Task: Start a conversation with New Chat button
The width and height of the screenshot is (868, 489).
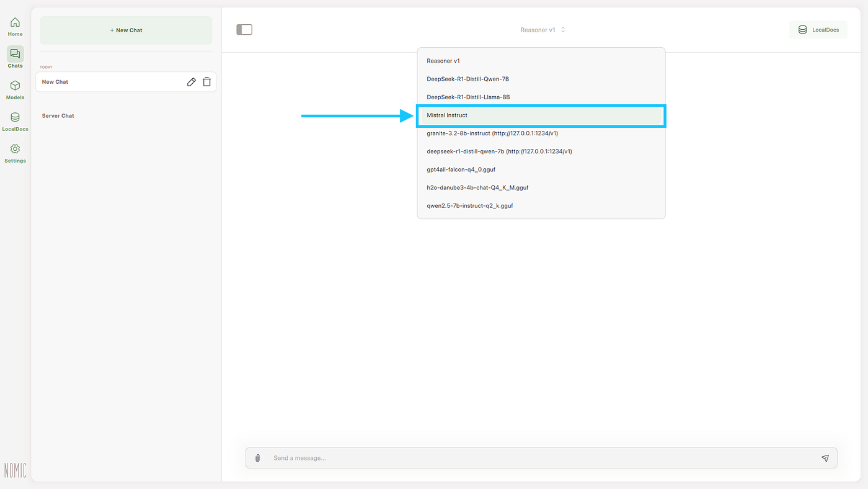Action: pyautogui.click(x=126, y=30)
